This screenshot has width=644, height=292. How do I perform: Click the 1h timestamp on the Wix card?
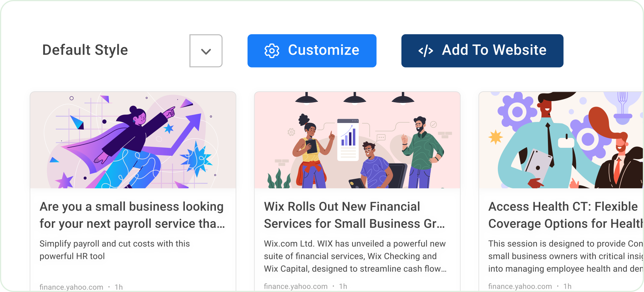pos(343,287)
